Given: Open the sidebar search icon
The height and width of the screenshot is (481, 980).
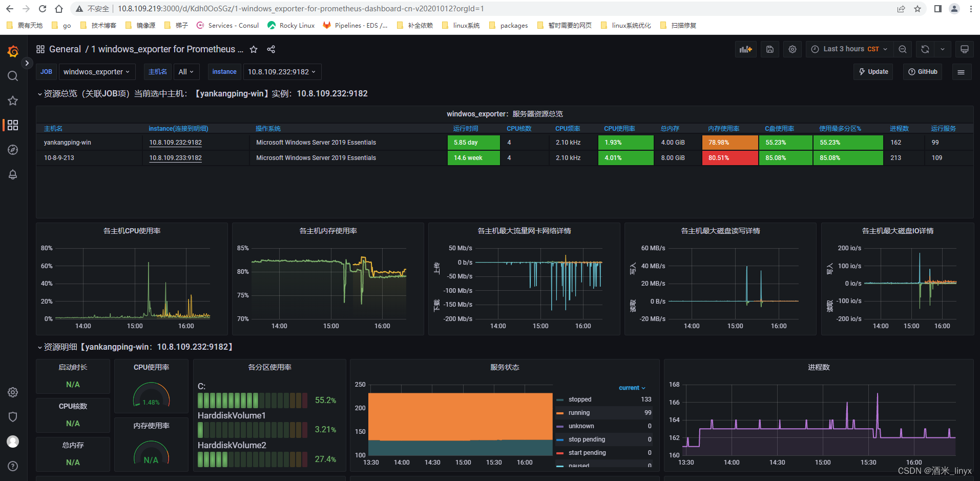Looking at the screenshot, I should (13, 76).
